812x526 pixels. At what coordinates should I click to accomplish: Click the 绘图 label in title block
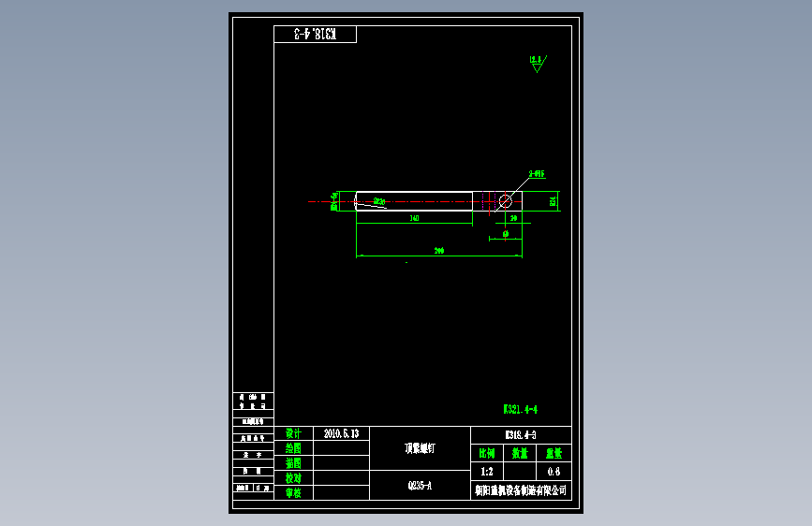click(x=294, y=448)
